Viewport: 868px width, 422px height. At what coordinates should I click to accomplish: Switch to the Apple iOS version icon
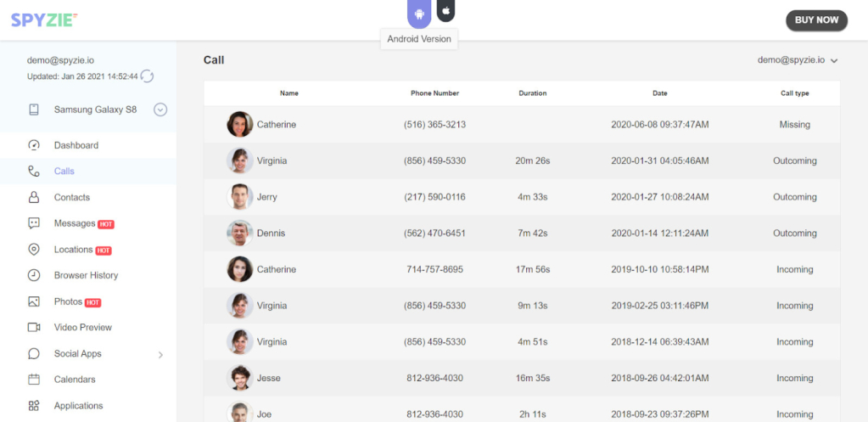click(x=445, y=10)
